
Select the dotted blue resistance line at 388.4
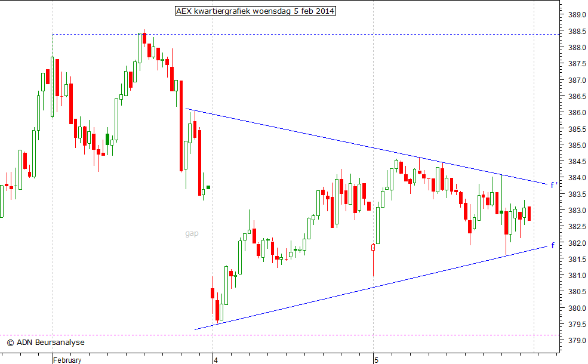tap(306, 34)
